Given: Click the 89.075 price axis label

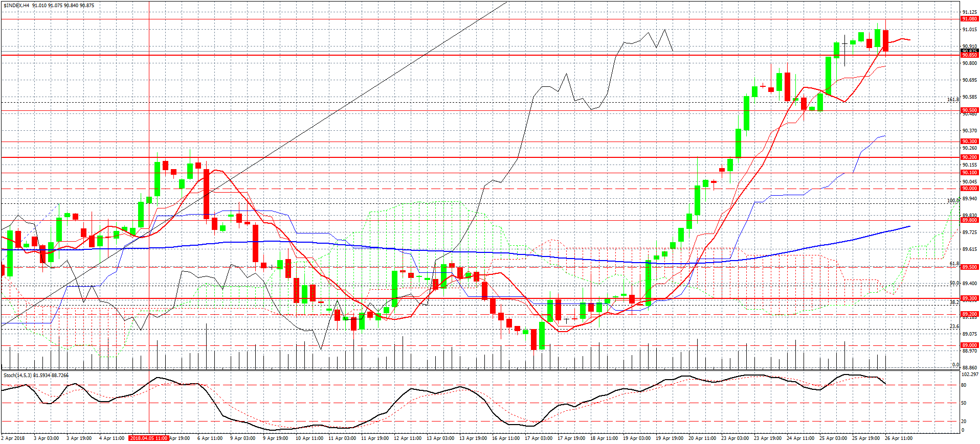Looking at the screenshot, I should 970,334.
